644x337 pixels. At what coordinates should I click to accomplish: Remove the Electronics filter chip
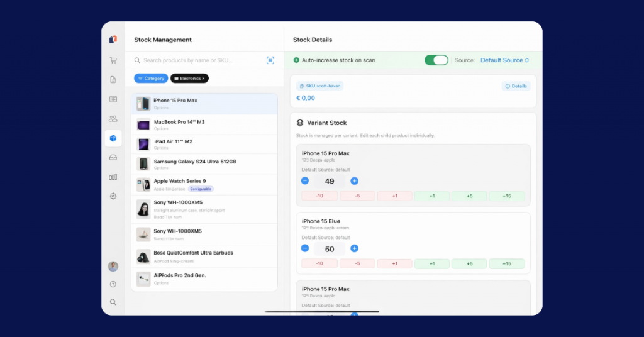tap(204, 79)
